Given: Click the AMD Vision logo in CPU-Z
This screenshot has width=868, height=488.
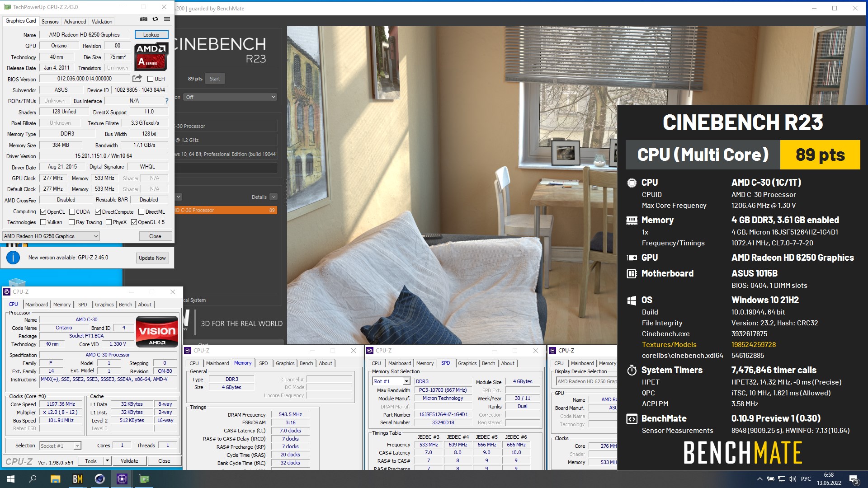Looking at the screenshot, I should pos(157,331).
